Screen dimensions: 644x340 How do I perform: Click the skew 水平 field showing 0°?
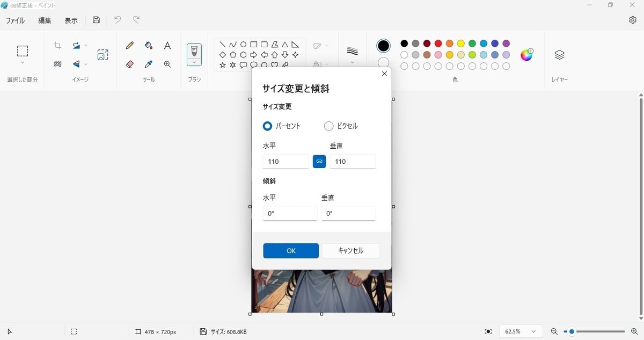[290, 213]
